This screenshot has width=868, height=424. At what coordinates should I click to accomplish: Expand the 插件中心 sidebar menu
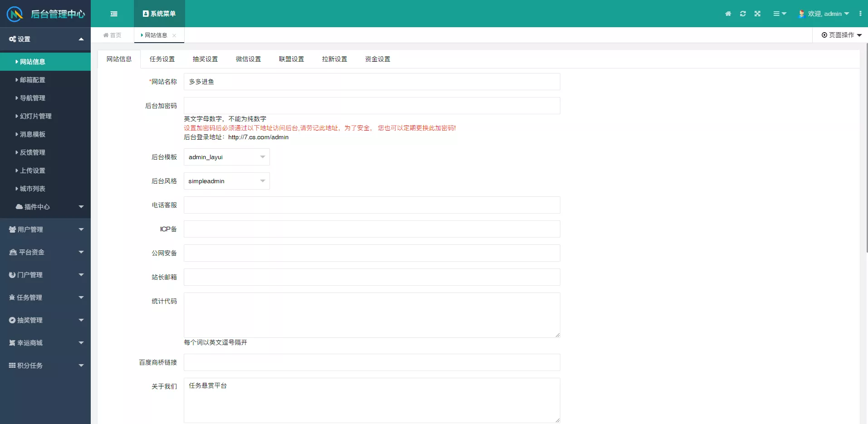(45, 207)
